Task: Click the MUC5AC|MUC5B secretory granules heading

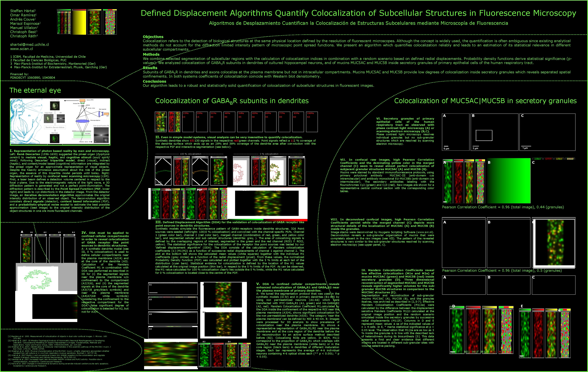Action: point(485,101)
